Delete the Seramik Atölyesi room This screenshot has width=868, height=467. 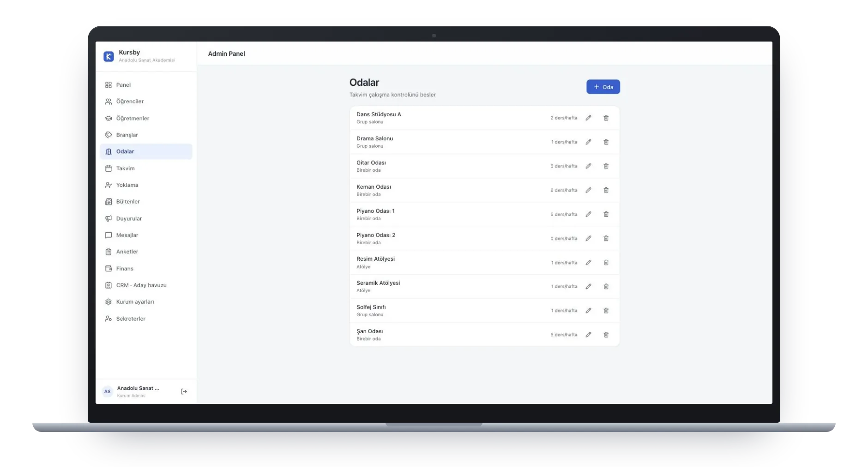[x=606, y=287]
